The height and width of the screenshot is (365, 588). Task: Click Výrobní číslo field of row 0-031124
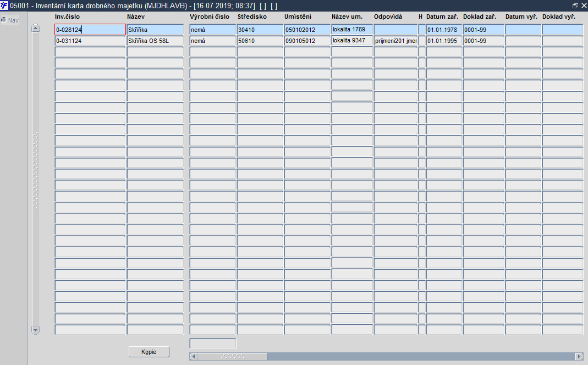(213, 41)
